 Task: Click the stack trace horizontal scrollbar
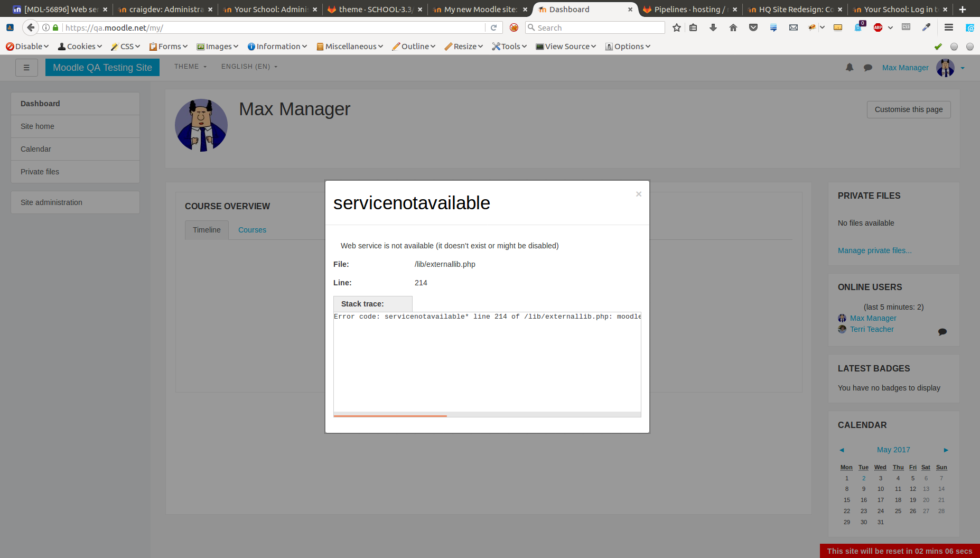point(390,416)
